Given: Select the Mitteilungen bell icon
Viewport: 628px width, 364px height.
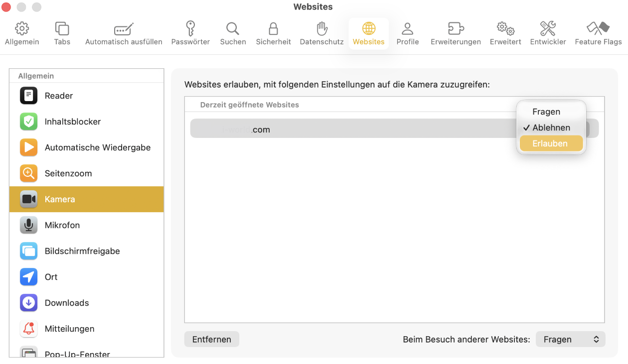Looking at the screenshot, I should click(28, 329).
